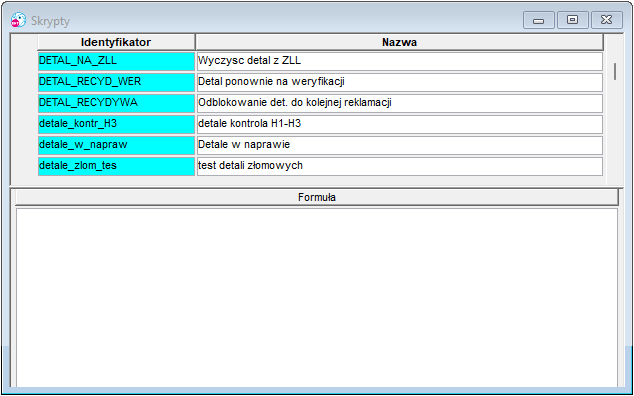The image size is (634, 396).
Task: Select the detale_kontr_H3 identifier cell
Action: pos(116,125)
